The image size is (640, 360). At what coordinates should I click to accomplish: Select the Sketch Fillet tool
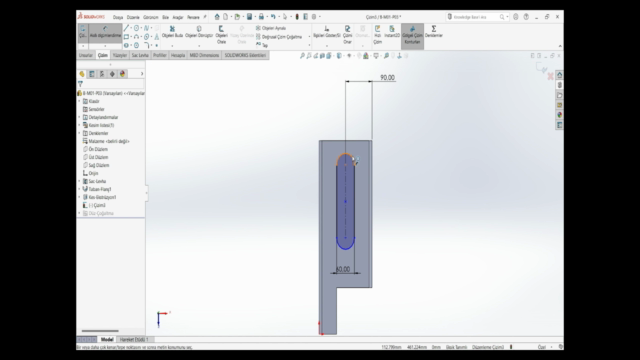(147, 45)
